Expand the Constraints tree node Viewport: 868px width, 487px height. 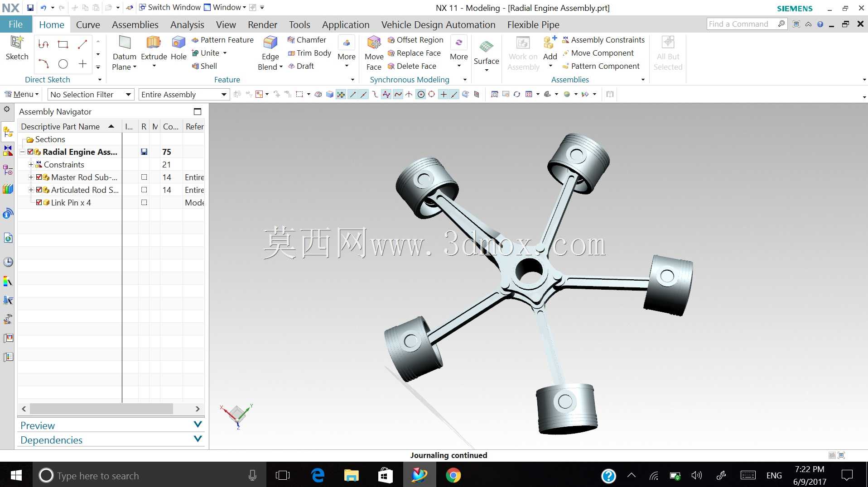(31, 165)
